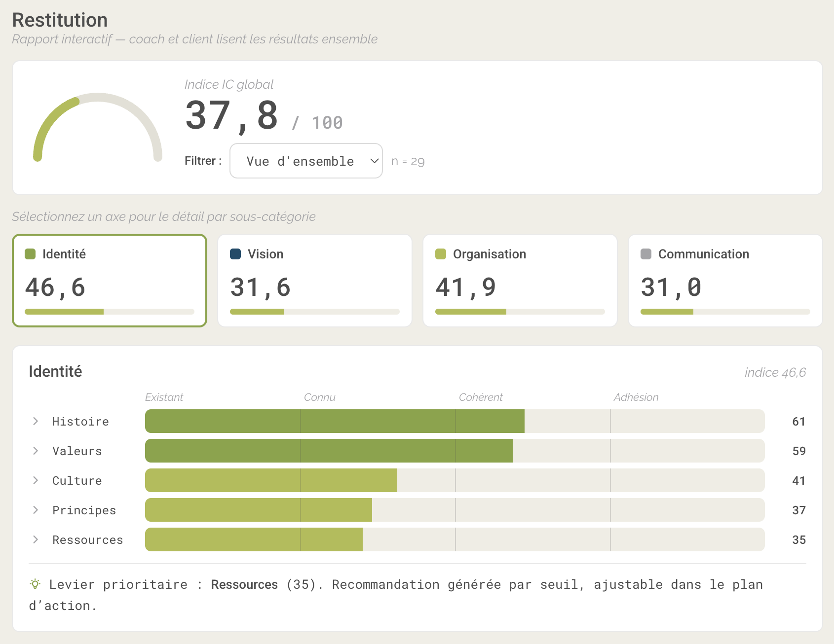The height and width of the screenshot is (644, 834).
Task: Expand the Culture row chevron
Action: pyautogui.click(x=36, y=480)
